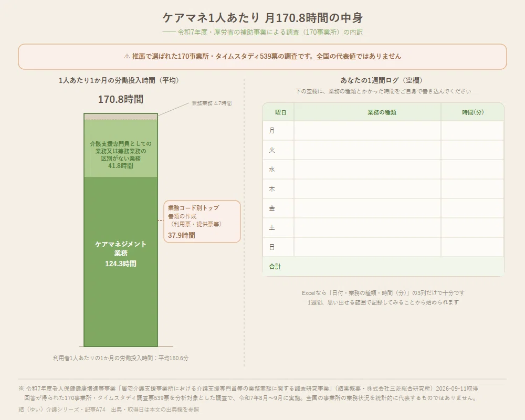
Task: Click the "曜日" column header
Action: tap(280, 112)
